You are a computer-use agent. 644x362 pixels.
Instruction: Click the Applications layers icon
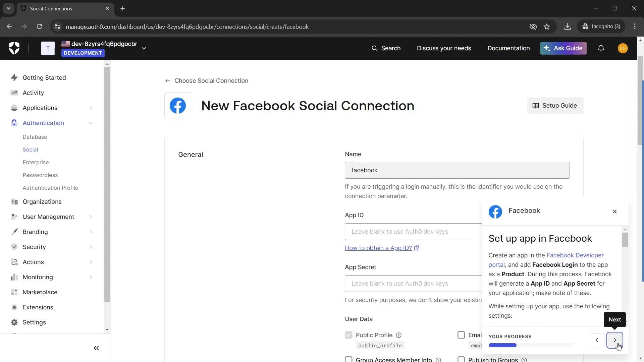(x=14, y=108)
